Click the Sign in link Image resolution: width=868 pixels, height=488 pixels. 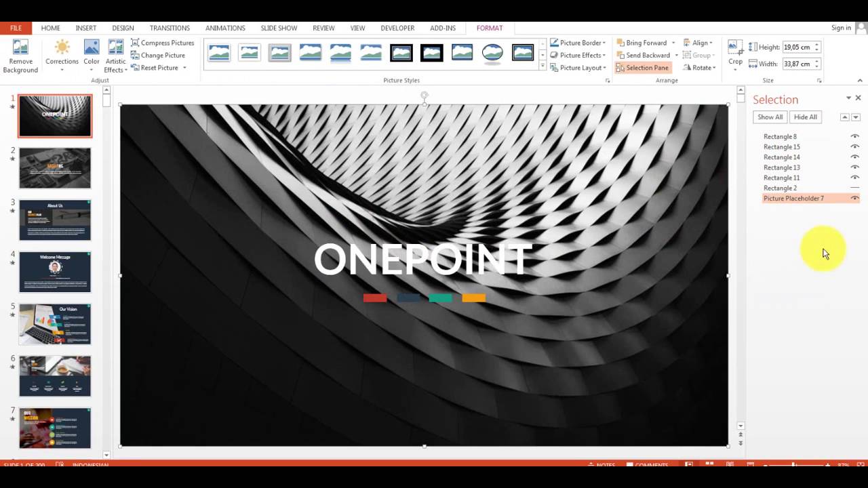841,28
